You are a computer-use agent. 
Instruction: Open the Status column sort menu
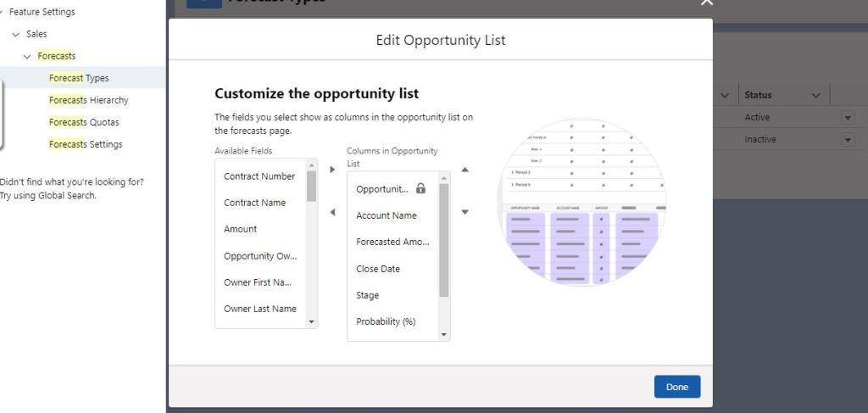tap(815, 95)
